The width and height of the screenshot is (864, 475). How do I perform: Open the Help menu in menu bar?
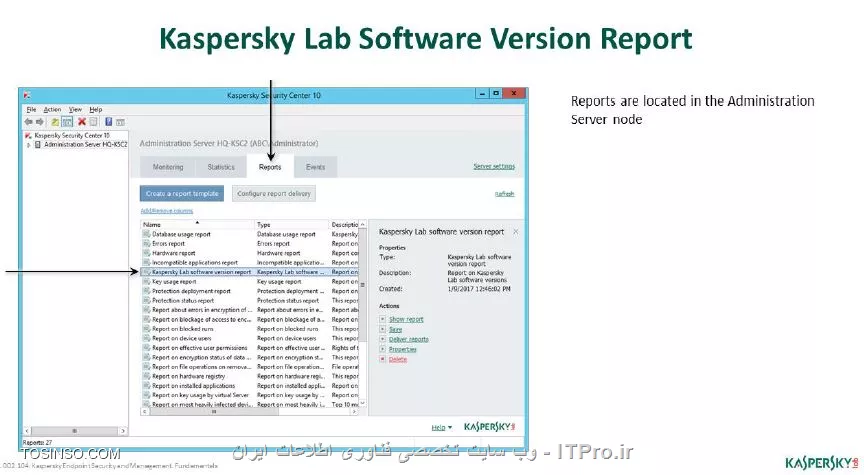[96, 110]
